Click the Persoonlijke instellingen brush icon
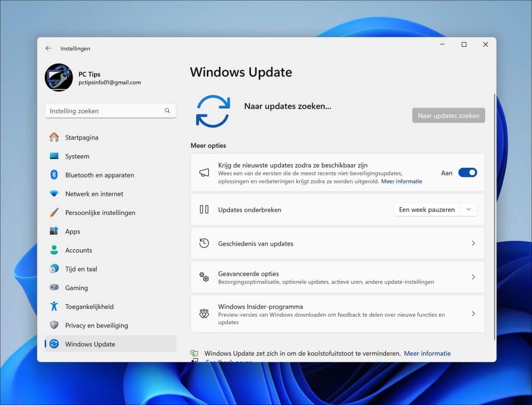The height and width of the screenshot is (405, 532). tap(54, 212)
